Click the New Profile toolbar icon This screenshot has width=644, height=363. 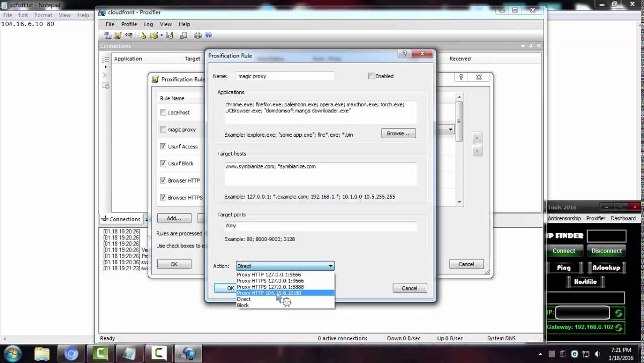[143, 35]
